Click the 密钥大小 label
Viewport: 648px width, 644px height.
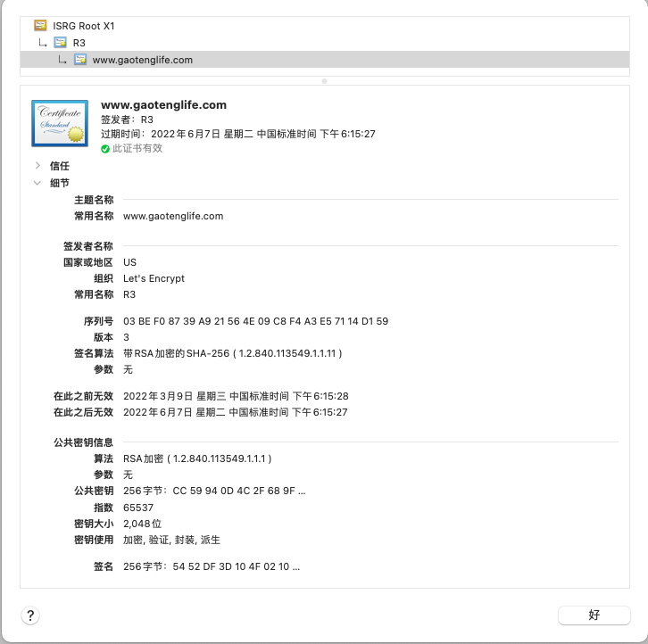(x=94, y=524)
